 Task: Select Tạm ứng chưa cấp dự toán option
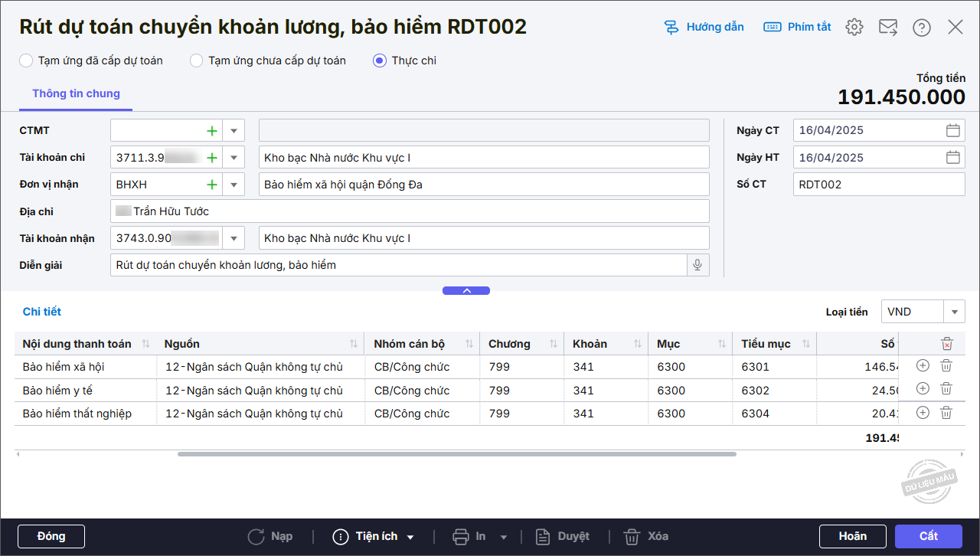(197, 61)
